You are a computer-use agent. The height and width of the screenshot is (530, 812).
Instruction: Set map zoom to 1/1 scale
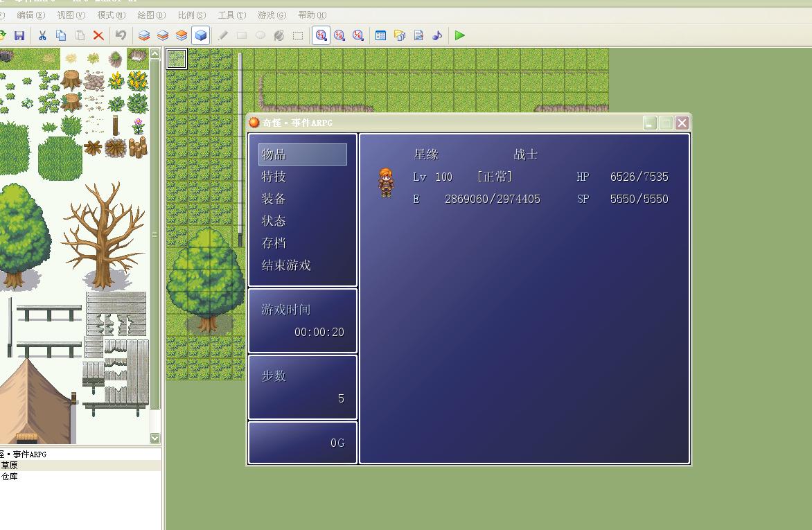click(321, 35)
